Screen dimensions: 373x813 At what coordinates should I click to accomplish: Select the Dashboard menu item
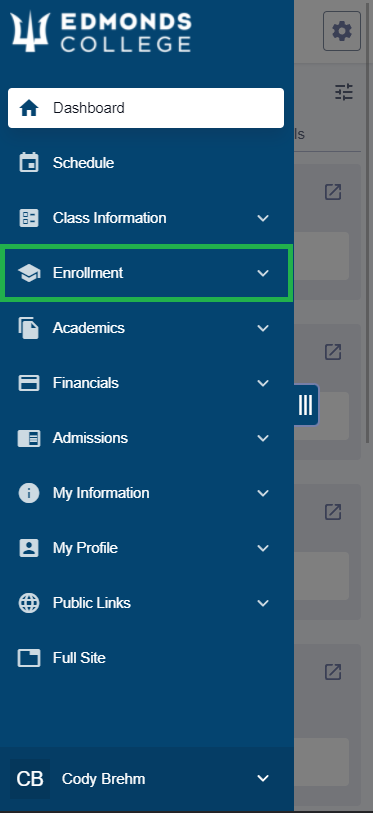[146, 108]
